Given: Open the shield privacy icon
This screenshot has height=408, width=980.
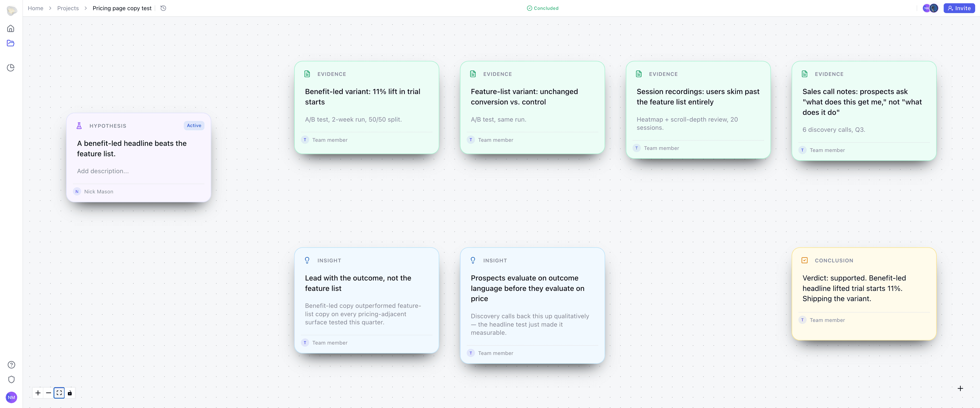Looking at the screenshot, I should click(11, 379).
